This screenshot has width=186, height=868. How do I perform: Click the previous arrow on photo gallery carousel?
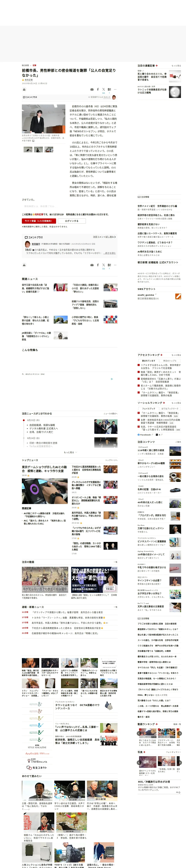(139, 763)
